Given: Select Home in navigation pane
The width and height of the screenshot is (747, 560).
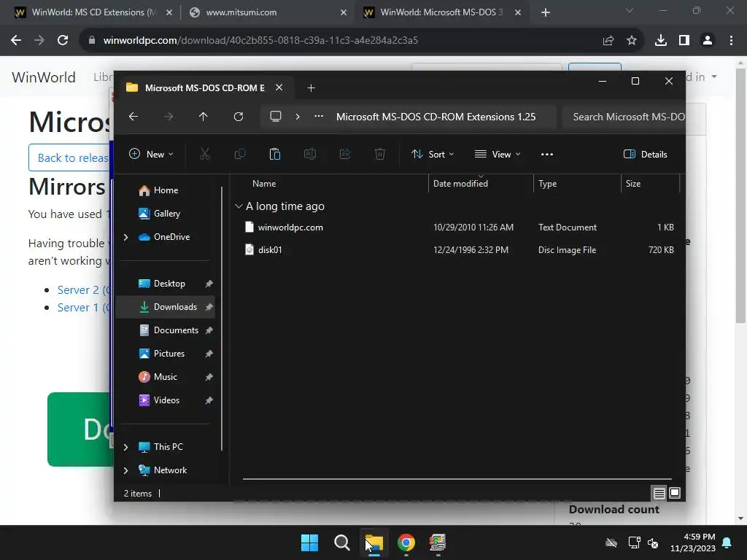Looking at the screenshot, I should [166, 190].
